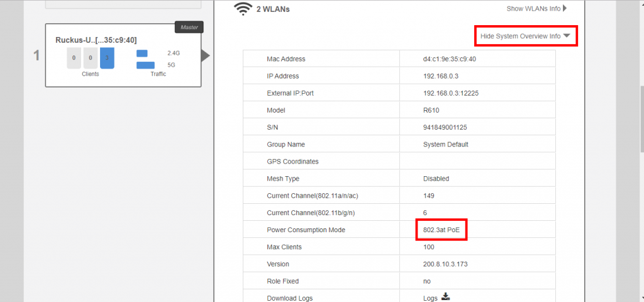Click the 2 WLANs heading
Viewport: 644px width, 302px height.
point(273,9)
